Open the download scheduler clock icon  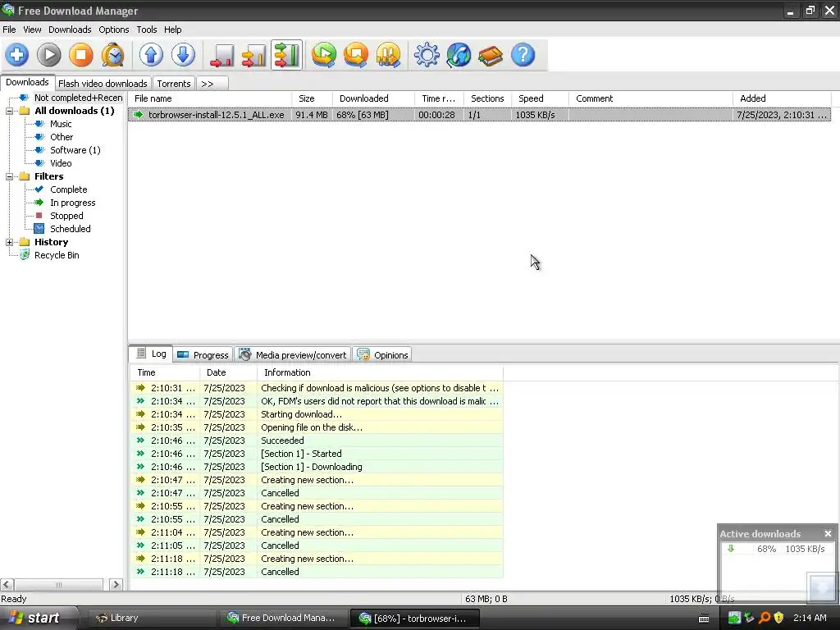pos(113,55)
